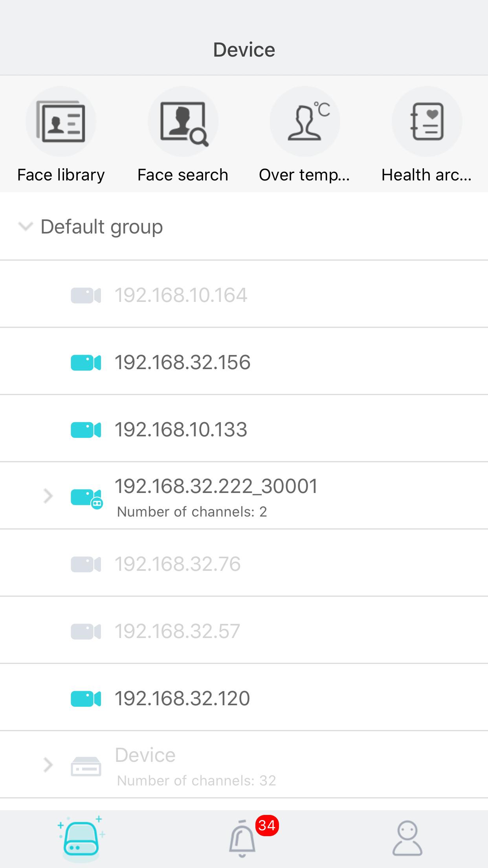Open the Health archive icon
The image size is (488, 868).
tap(427, 121)
